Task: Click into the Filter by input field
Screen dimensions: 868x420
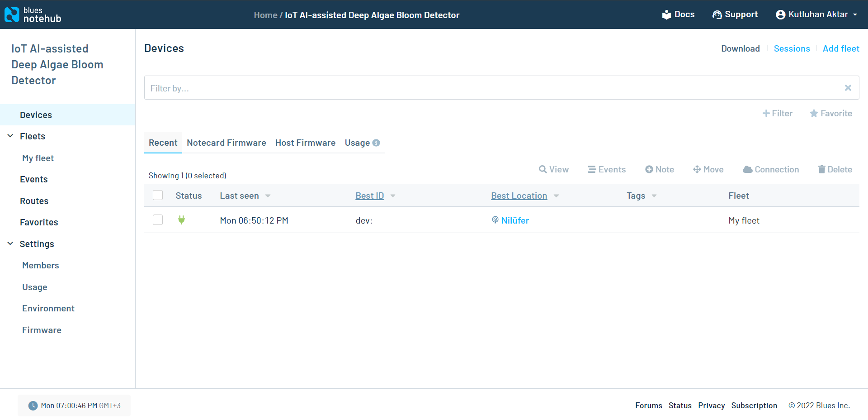Action: [493, 88]
